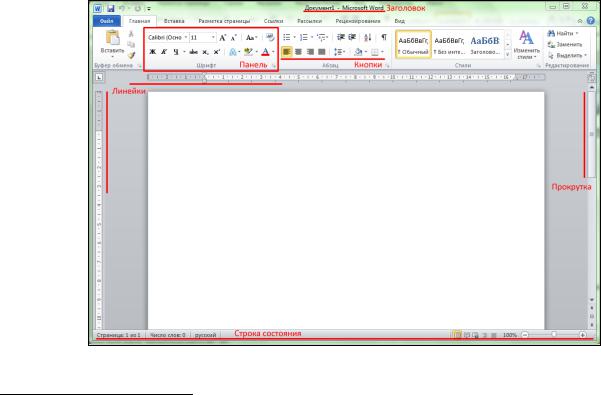Switch to the Главная tab
Image resolution: width=601 pixels, height=395 pixels.
140,21
